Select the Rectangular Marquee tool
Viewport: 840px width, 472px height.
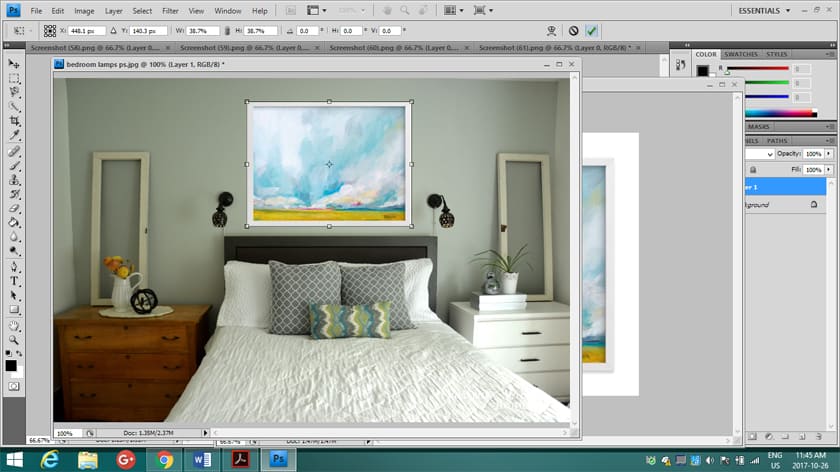(x=14, y=78)
